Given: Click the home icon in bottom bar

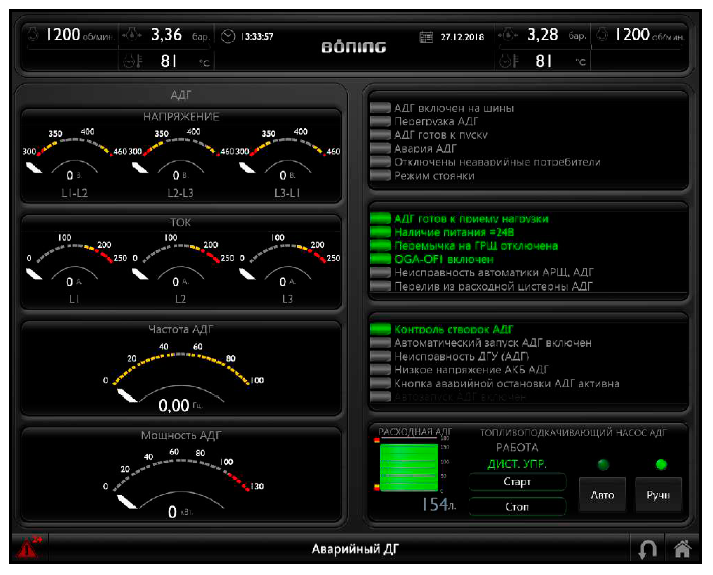Looking at the screenshot, I should click(x=682, y=549).
